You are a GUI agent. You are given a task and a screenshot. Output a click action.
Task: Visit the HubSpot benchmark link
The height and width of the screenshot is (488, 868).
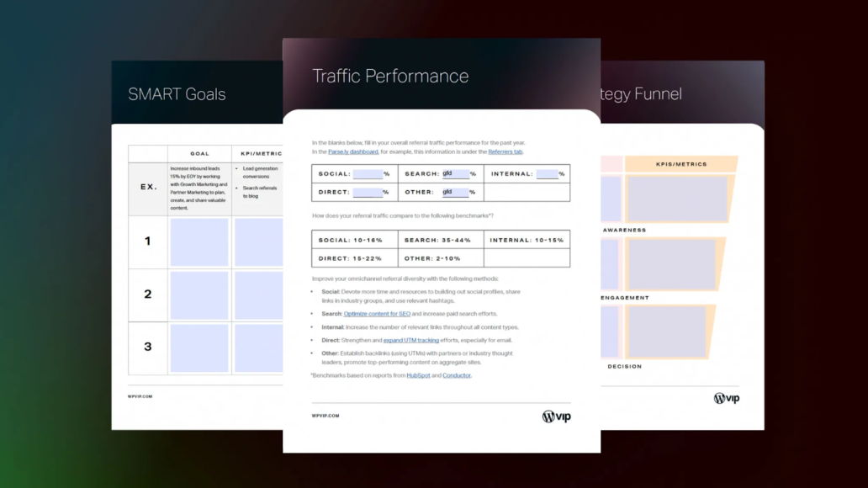coord(418,375)
